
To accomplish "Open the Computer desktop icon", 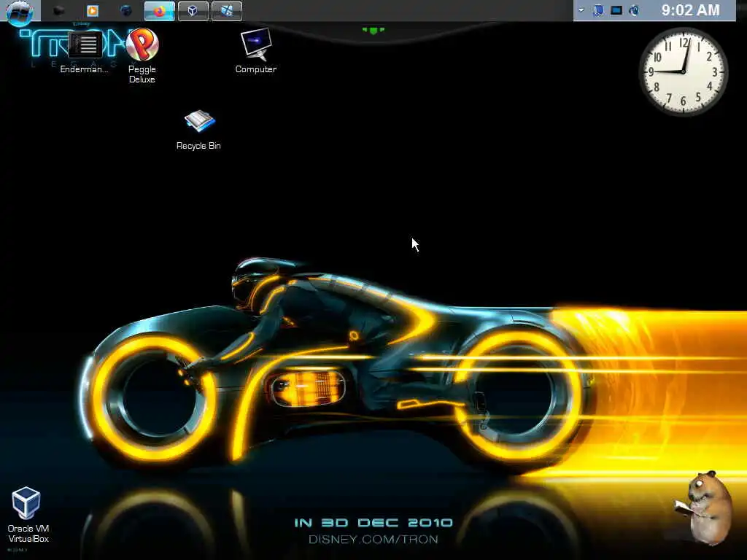I will pyautogui.click(x=256, y=50).
